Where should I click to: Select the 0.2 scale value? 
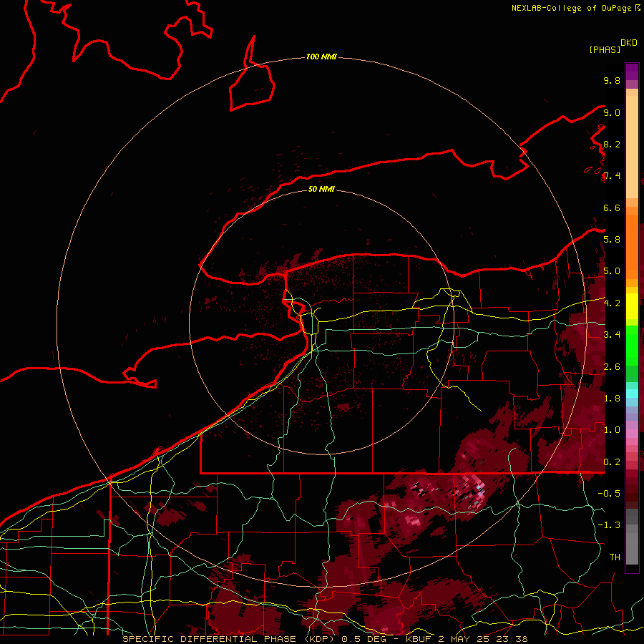pyautogui.click(x=612, y=462)
